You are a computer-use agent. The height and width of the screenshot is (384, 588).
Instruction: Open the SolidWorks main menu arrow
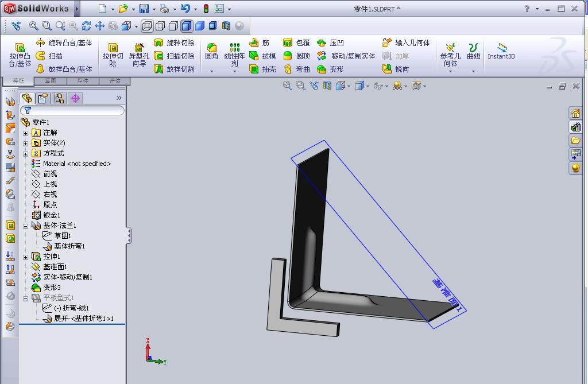point(76,9)
